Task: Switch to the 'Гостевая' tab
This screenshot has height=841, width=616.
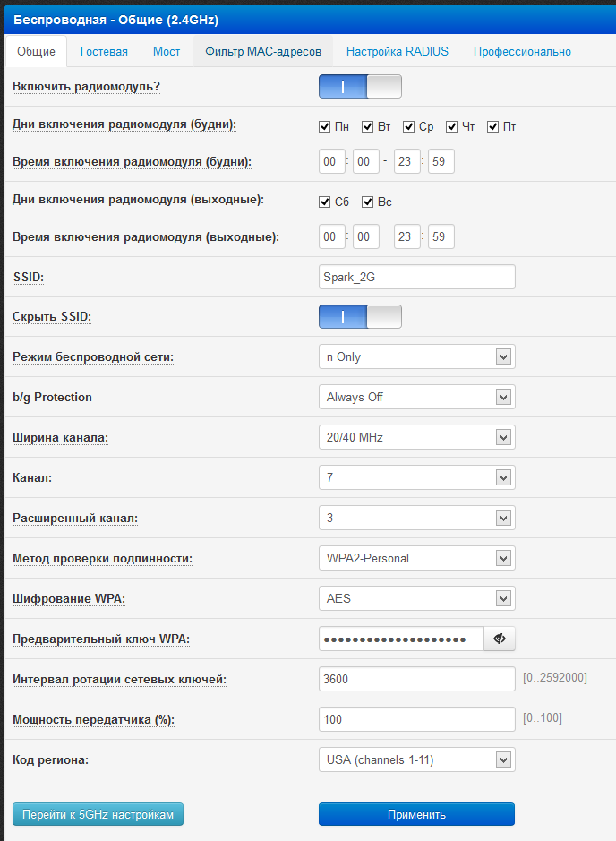Action: (104, 52)
